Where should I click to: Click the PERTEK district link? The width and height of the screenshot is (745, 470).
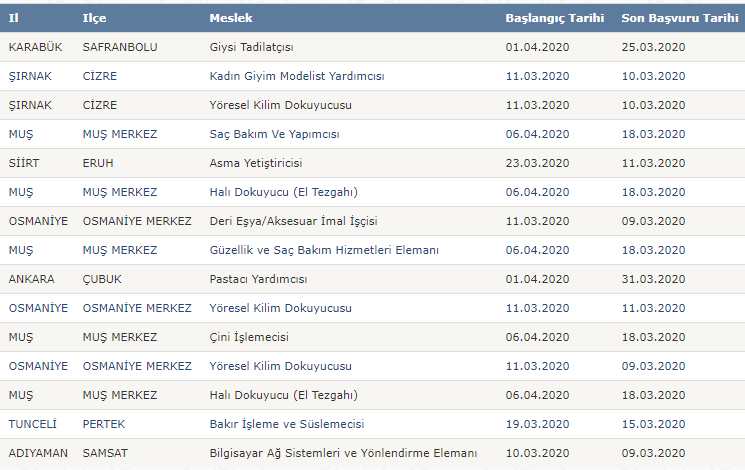pos(104,424)
